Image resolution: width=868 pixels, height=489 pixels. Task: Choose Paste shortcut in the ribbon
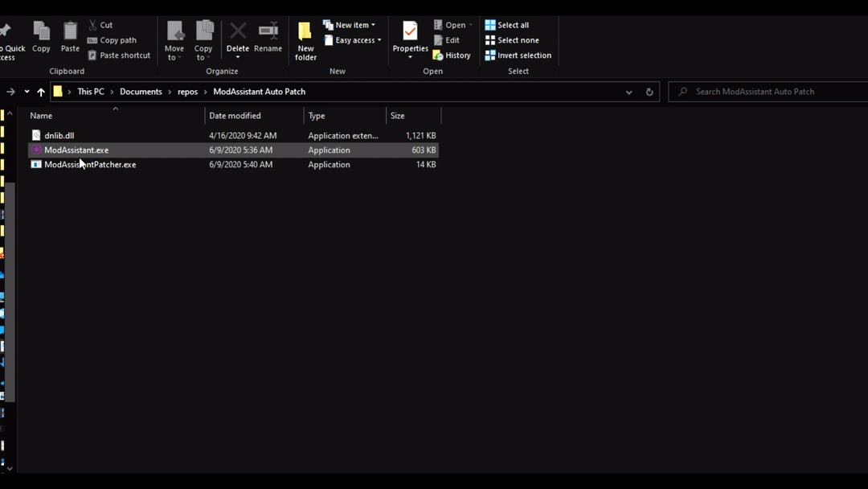click(119, 55)
